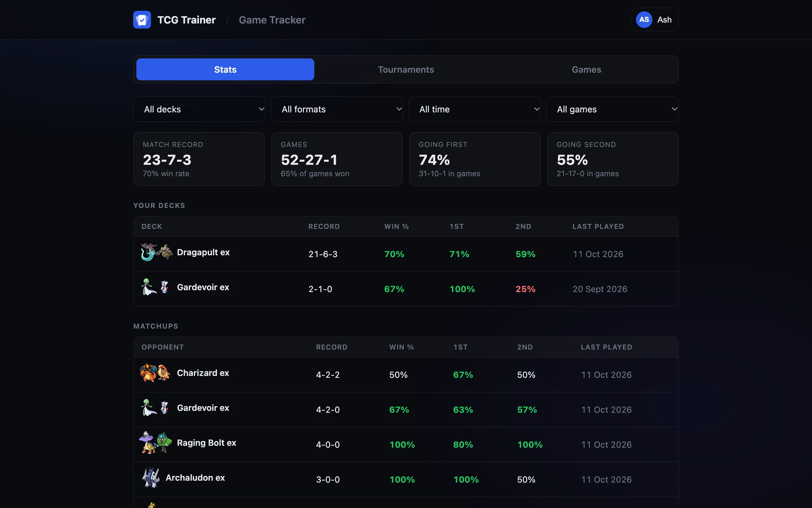Click the red 25% second-turn value
Viewport: 812px width, 508px height.
(526, 289)
